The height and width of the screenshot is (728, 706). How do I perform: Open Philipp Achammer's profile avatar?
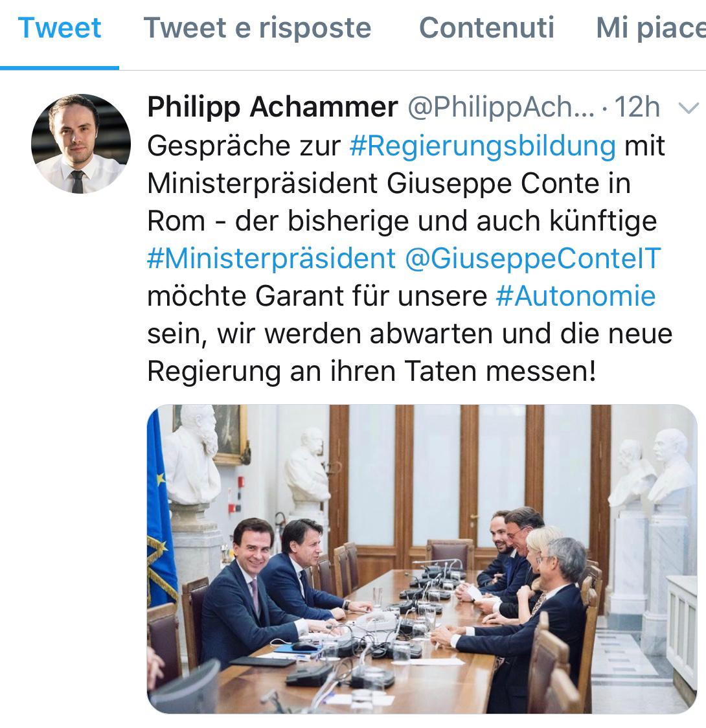coord(80,144)
